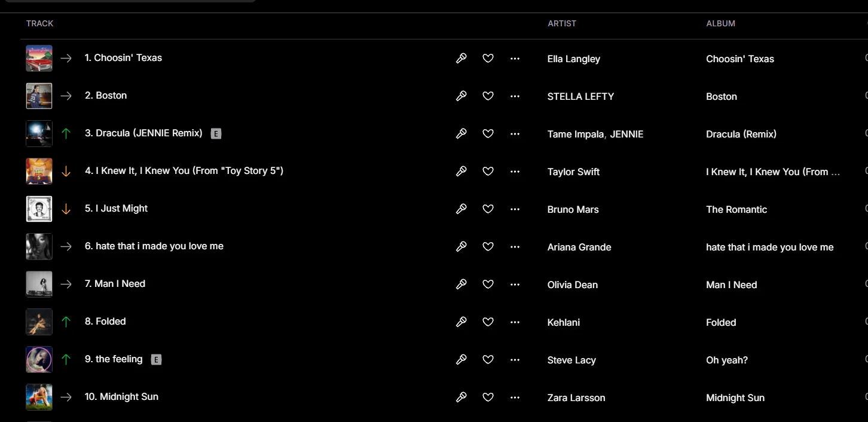
Task: Like Boston with the heart icon
Action: click(x=488, y=96)
